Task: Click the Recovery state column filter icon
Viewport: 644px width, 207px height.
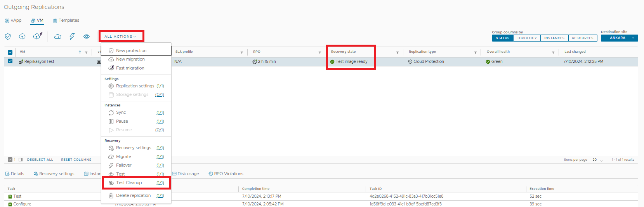Action: click(x=397, y=52)
